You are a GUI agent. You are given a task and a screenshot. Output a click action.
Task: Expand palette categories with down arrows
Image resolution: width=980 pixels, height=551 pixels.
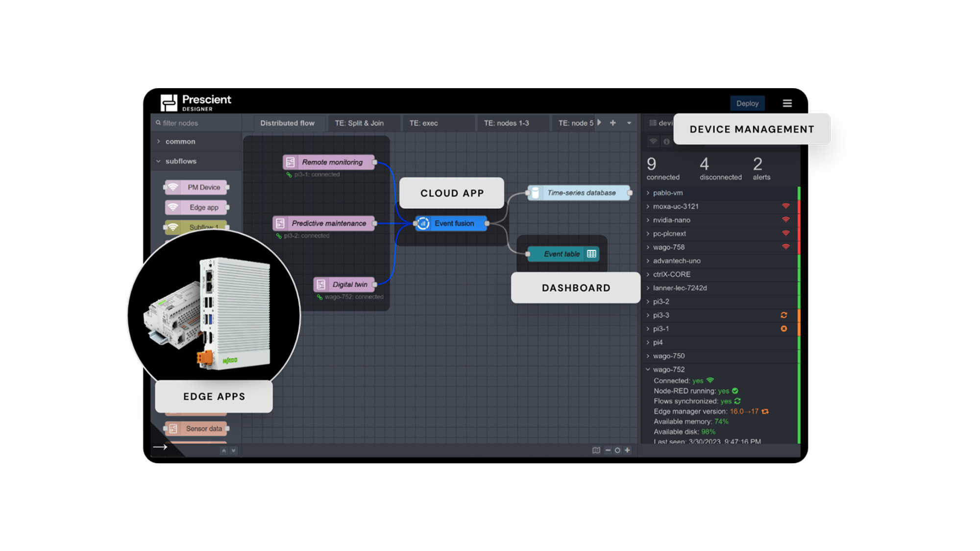[233, 451]
